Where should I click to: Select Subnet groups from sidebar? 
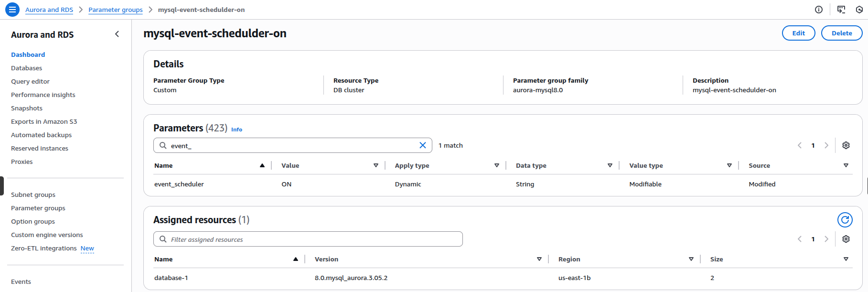pyautogui.click(x=33, y=195)
